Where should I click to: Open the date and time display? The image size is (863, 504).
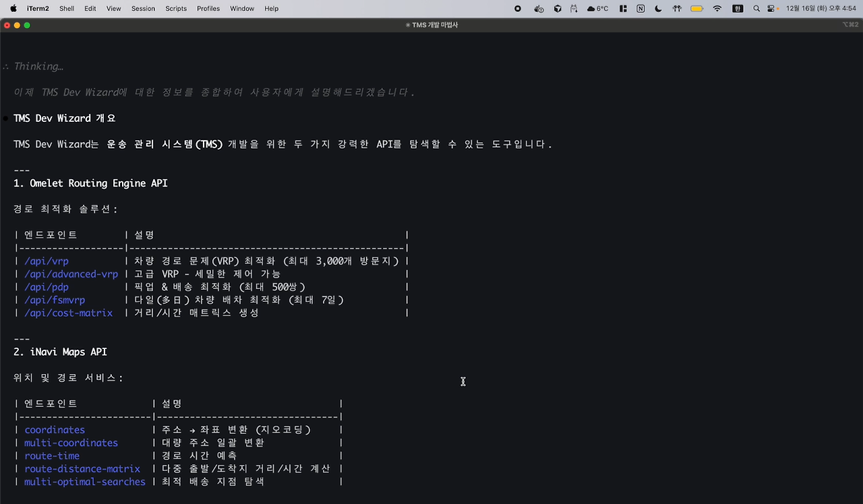pyautogui.click(x=821, y=9)
